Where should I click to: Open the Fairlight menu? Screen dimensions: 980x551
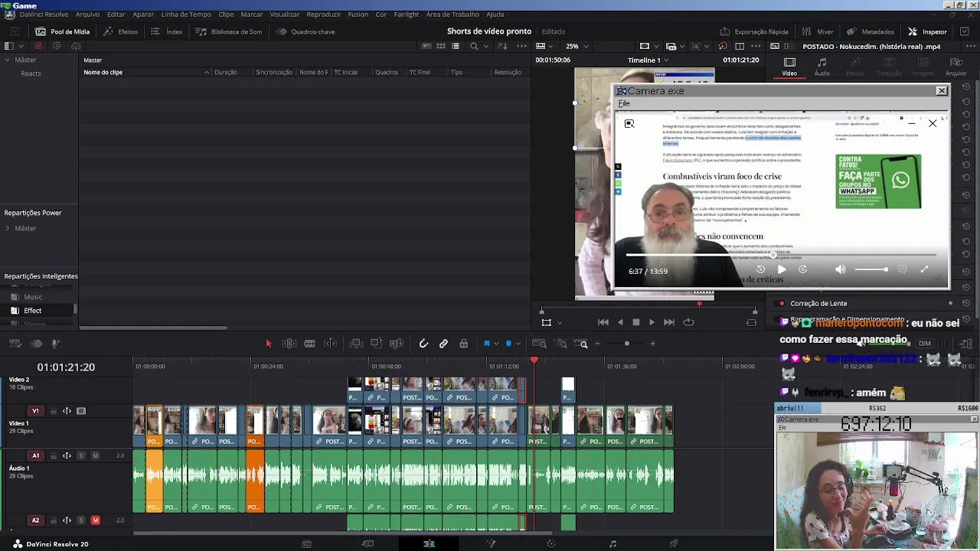coord(407,15)
